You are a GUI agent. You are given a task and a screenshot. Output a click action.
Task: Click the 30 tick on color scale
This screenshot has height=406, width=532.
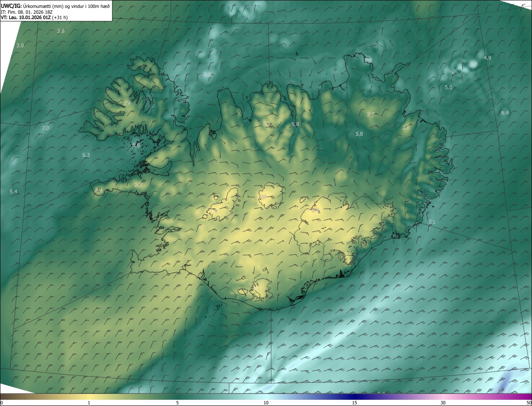click(443, 403)
